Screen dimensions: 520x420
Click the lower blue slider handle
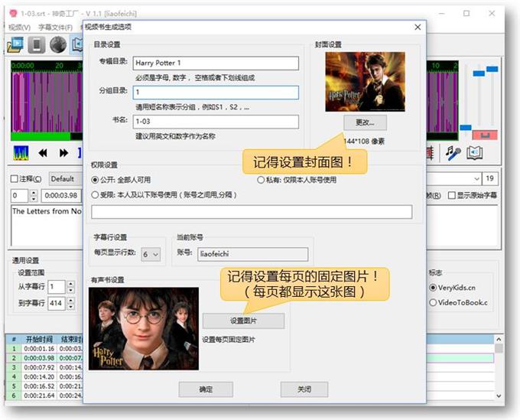[x=466, y=128]
